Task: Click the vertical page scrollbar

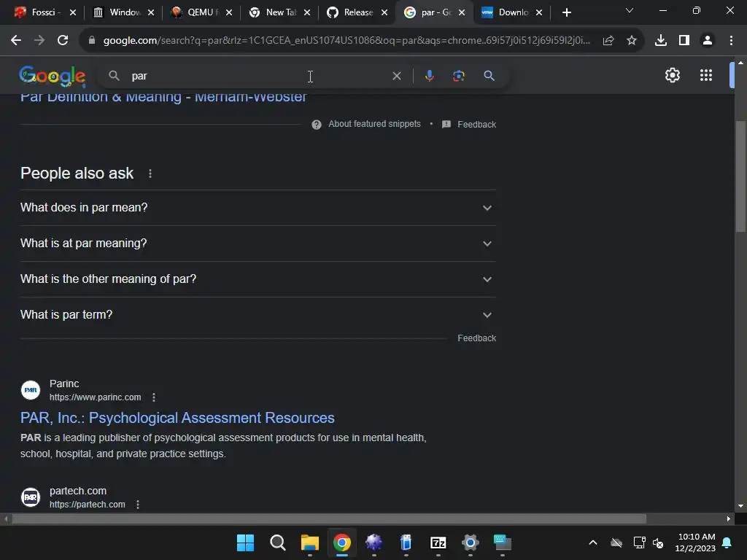Action: (740, 176)
